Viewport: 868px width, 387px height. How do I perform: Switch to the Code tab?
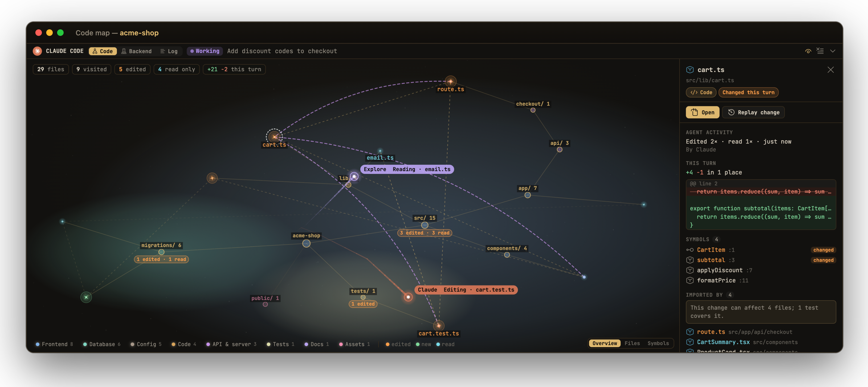point(103,51)
